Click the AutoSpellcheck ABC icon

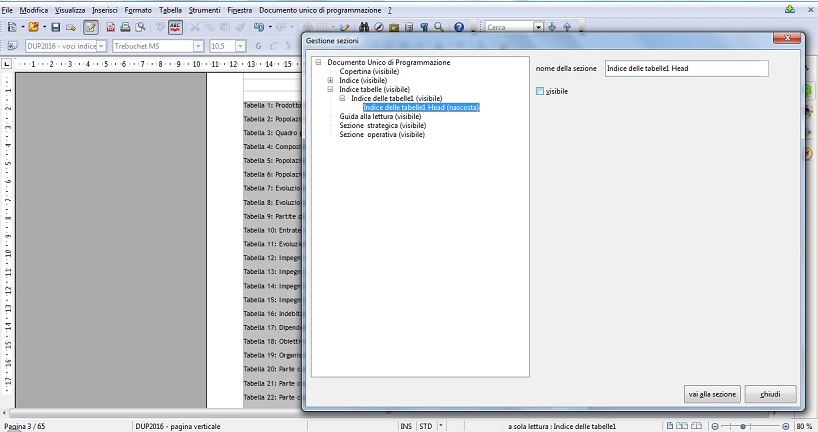pyautogui.click(x=175, y=27)
